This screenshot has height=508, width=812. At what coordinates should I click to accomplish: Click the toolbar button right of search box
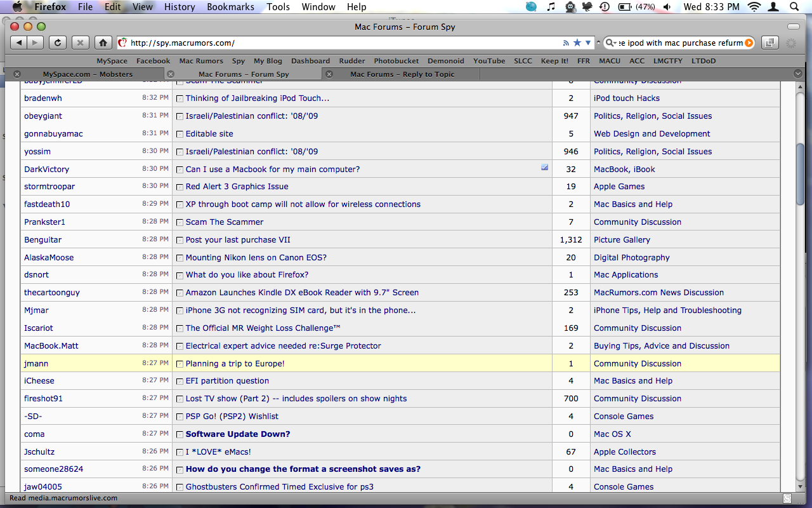[770, 43]
